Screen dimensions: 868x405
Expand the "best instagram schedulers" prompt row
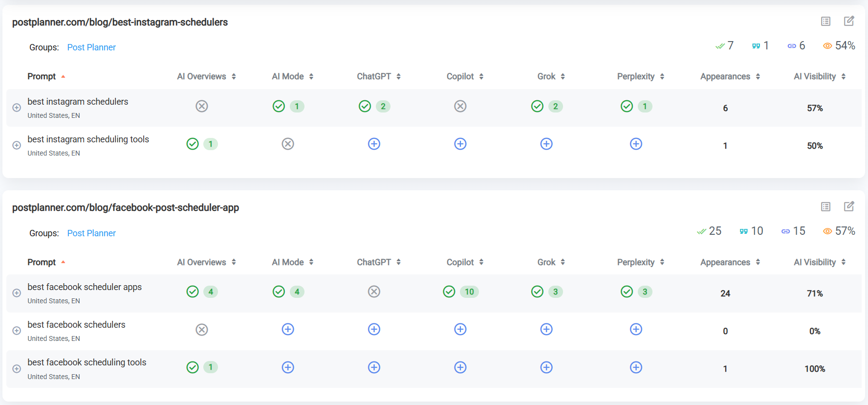tap(17, 108)
